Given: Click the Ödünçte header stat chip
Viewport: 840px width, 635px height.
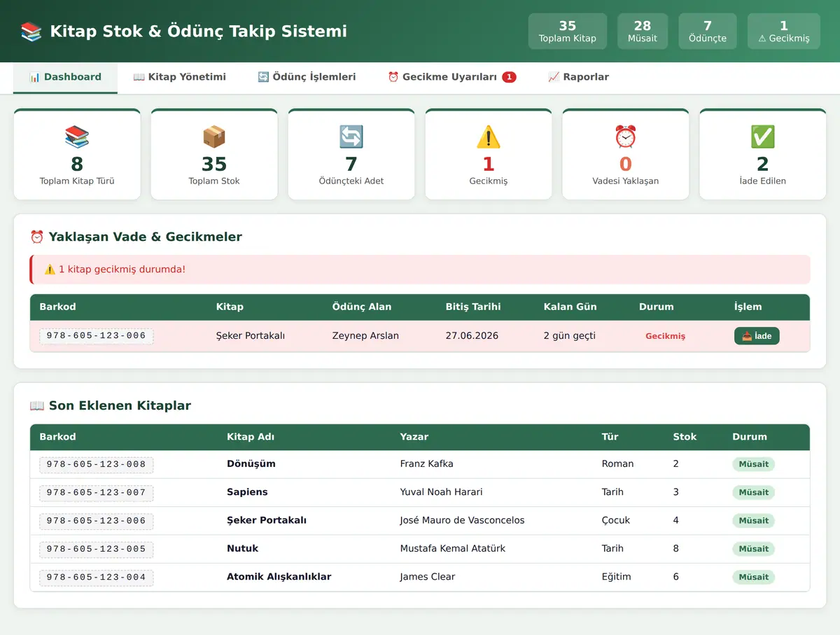Looking at the screenshot, I should click(x=708, y=32).
